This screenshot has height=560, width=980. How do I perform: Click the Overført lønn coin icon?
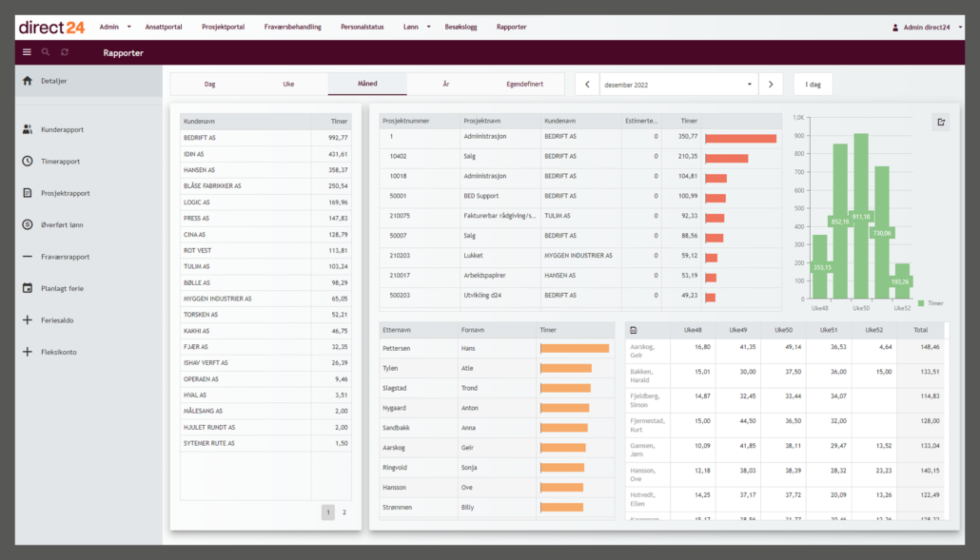point(28,224)
